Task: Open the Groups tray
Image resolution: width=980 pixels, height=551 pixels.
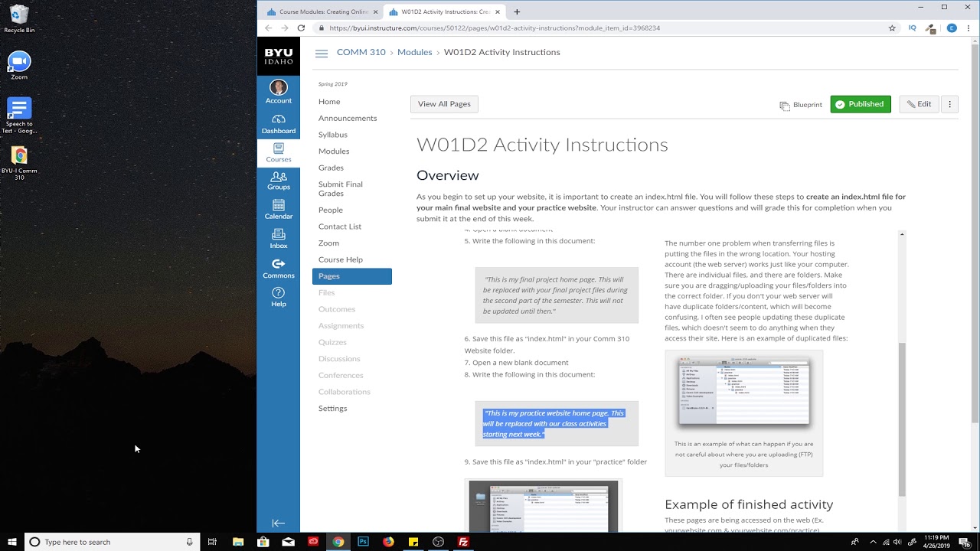Action: pyautogui.click(x=279, y=181)
